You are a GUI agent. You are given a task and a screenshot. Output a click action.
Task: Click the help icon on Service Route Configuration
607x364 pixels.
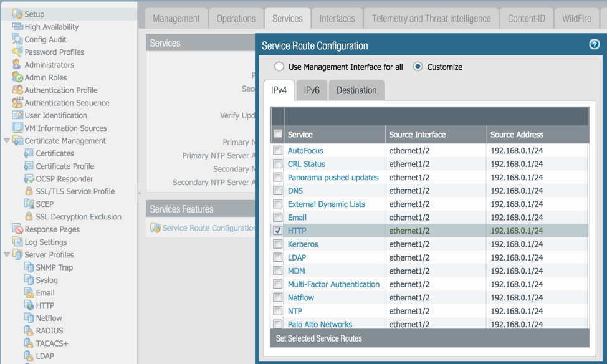[x=593, y=44]
